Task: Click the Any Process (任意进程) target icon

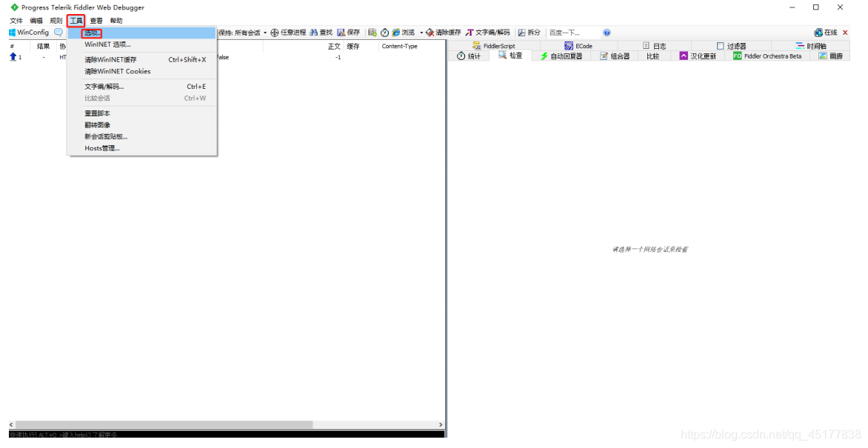Action: [x=274, y=33]
